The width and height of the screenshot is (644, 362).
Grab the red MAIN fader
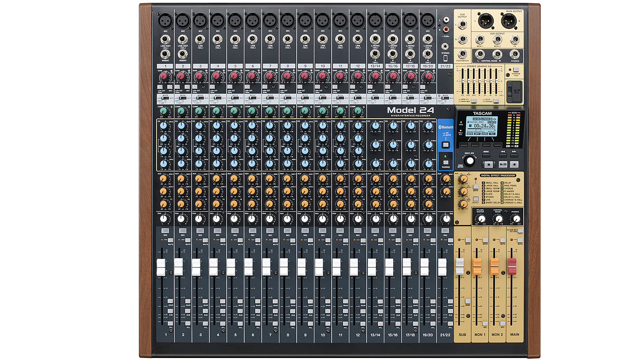pyautogui.click(x=512, y=267)
